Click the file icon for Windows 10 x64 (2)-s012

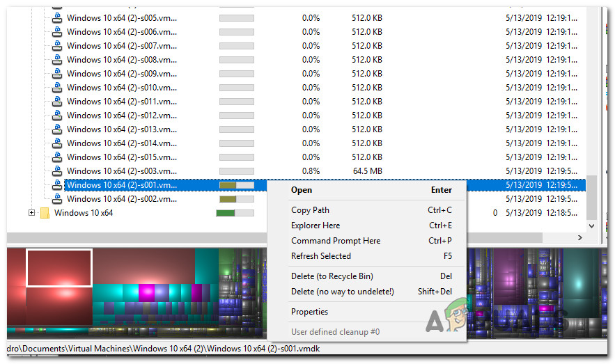pos(57,116)
